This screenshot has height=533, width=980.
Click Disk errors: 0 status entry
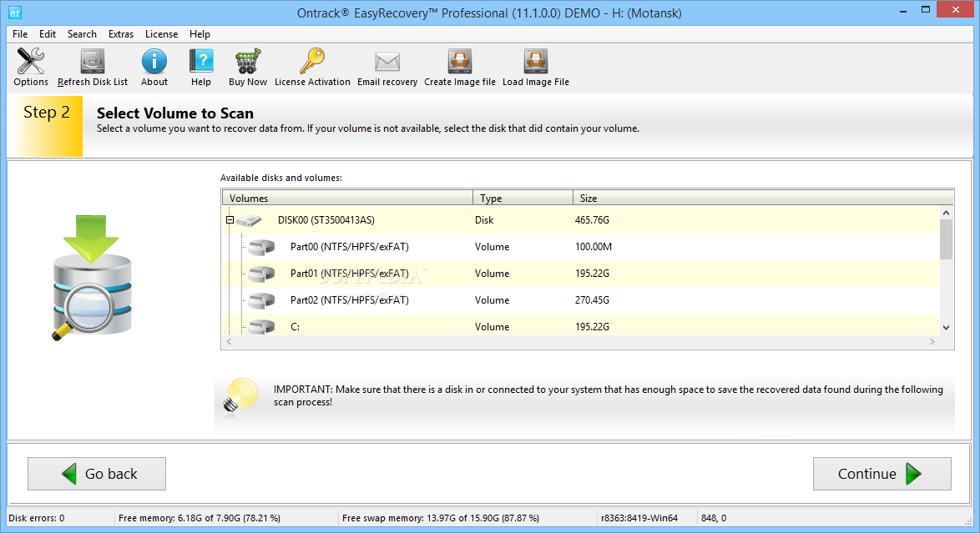click(x=36, y=518)
